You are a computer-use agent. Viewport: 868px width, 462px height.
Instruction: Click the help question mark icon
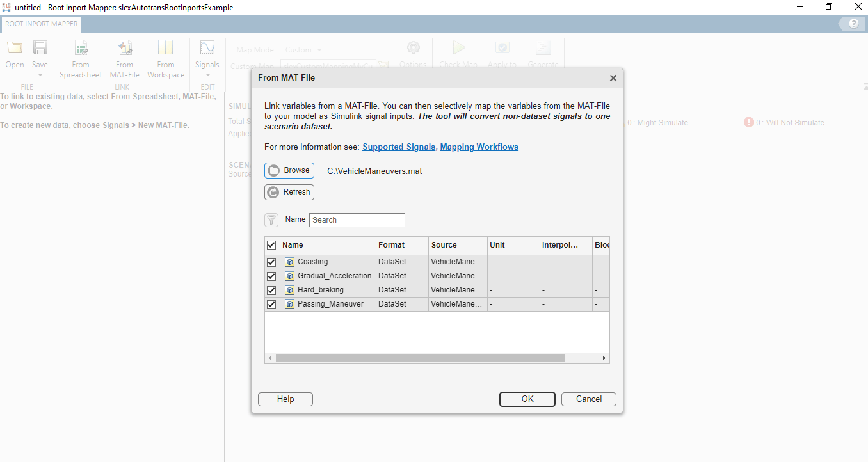[x=853, y=24]
